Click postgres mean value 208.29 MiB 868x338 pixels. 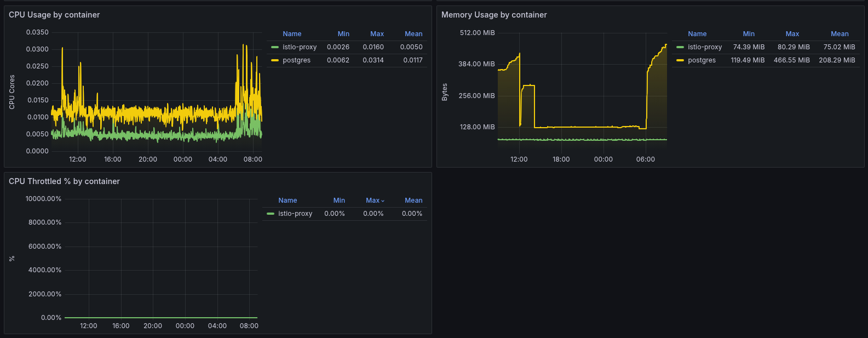837,60
